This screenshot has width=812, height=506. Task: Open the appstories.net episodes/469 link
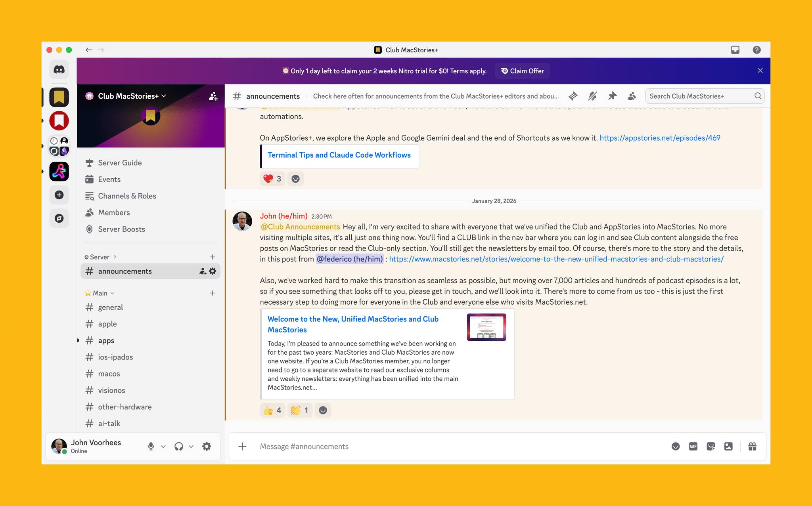[x=660, y=138]
